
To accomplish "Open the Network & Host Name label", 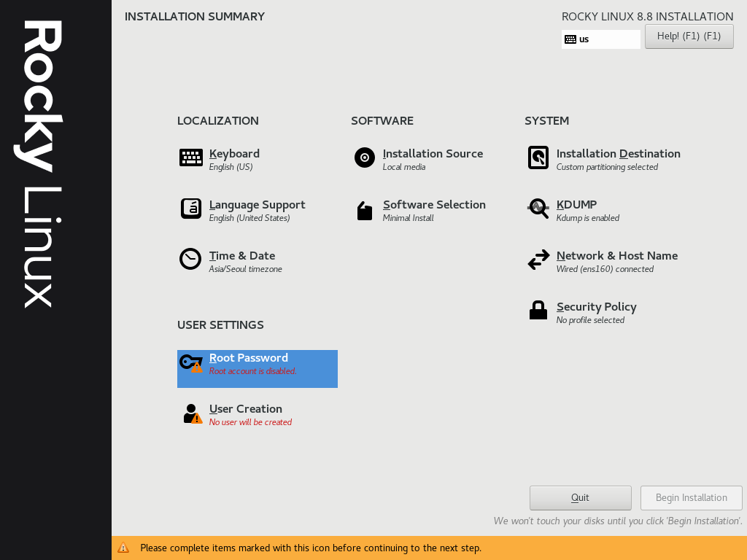I will coord(617,256).
